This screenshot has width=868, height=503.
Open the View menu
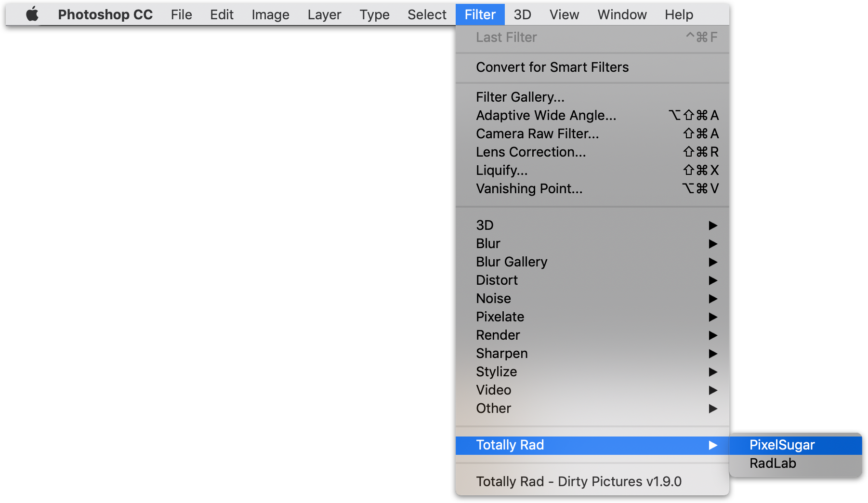click(564, 14)
